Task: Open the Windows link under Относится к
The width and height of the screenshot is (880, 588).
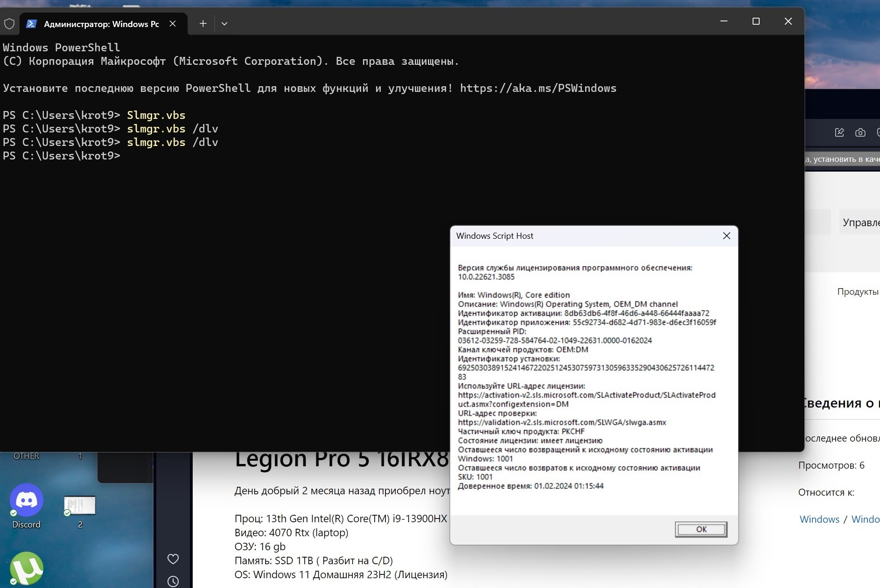Action: [x=819, y=519]
